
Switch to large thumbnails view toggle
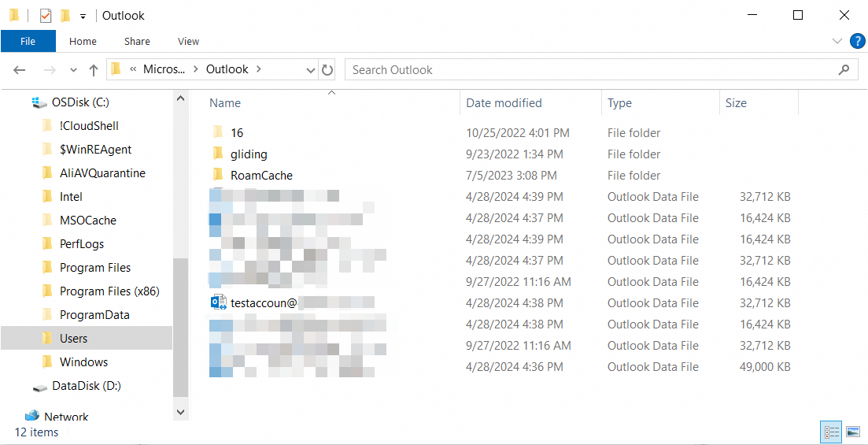pyautogui.click(x=852, y=432)
